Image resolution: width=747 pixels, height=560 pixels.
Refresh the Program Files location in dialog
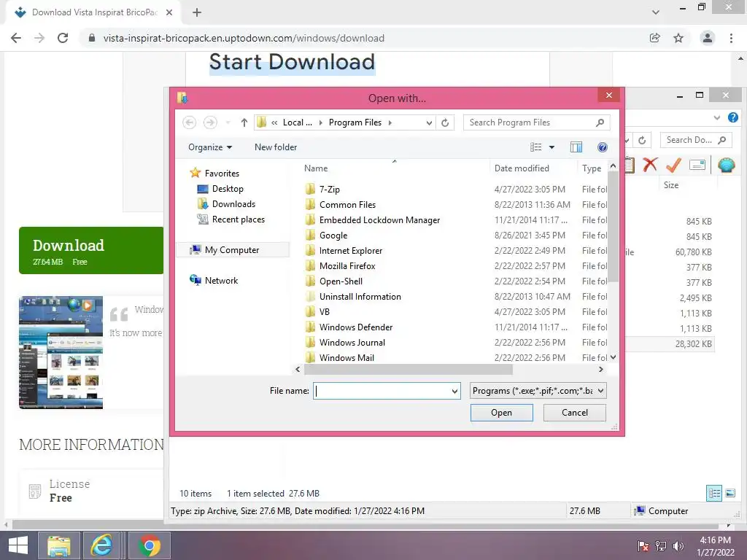tap(445, 122)
